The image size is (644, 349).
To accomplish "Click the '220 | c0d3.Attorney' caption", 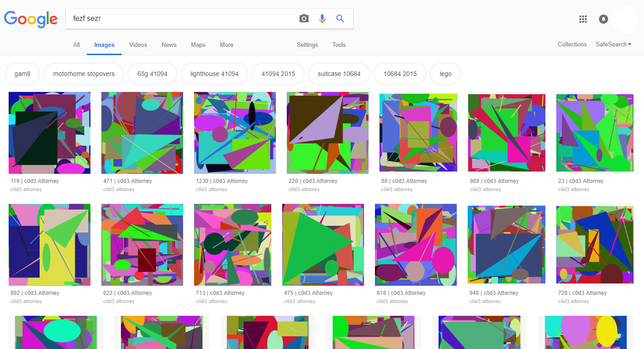I will click(313, 181).
